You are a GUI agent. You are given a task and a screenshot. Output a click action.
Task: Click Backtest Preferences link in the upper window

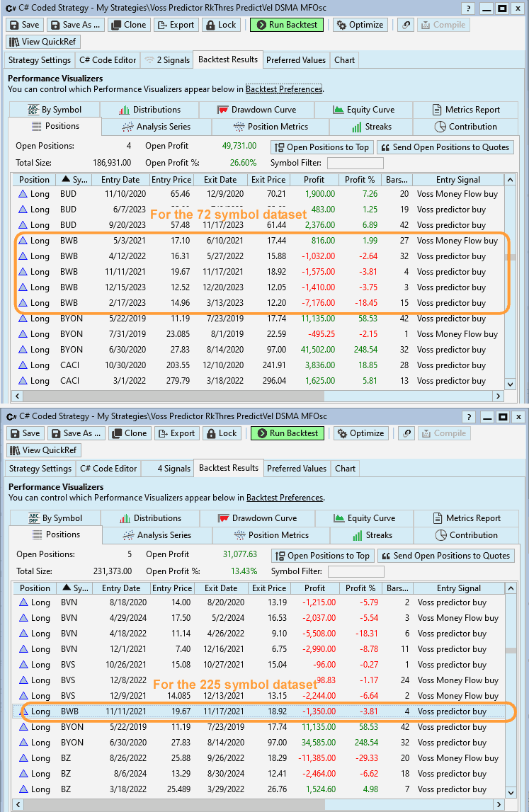click(284, 89)
